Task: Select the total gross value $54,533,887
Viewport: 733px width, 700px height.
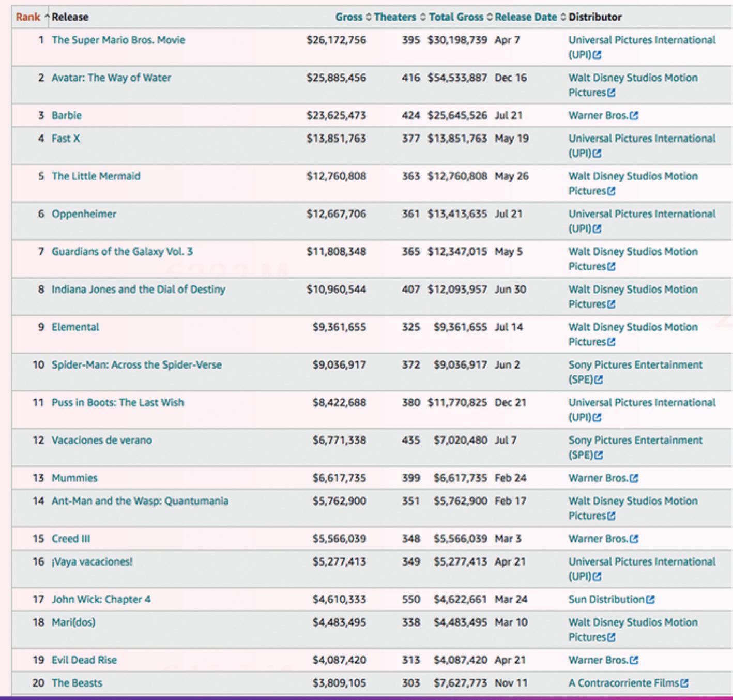Action: [457, 78]
